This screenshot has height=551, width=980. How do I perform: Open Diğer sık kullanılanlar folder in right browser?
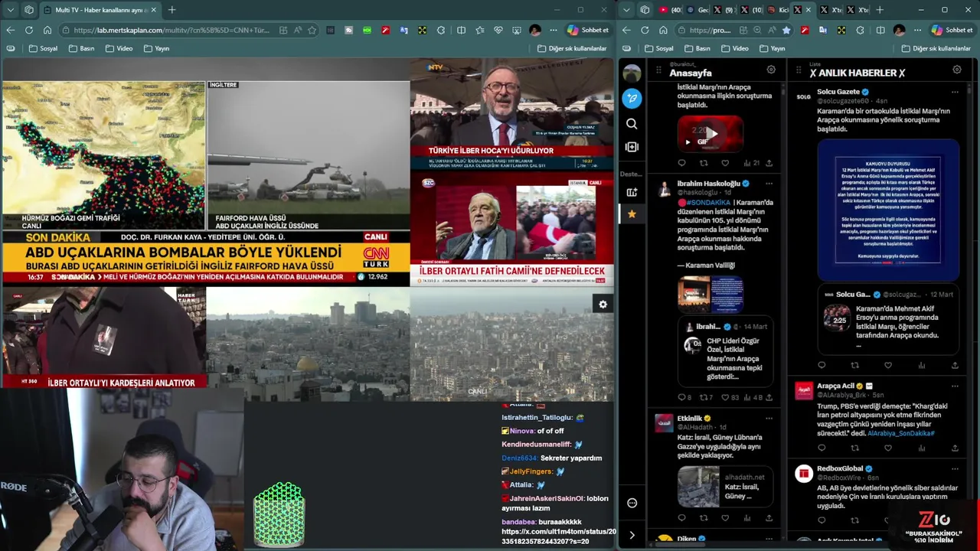936,48
